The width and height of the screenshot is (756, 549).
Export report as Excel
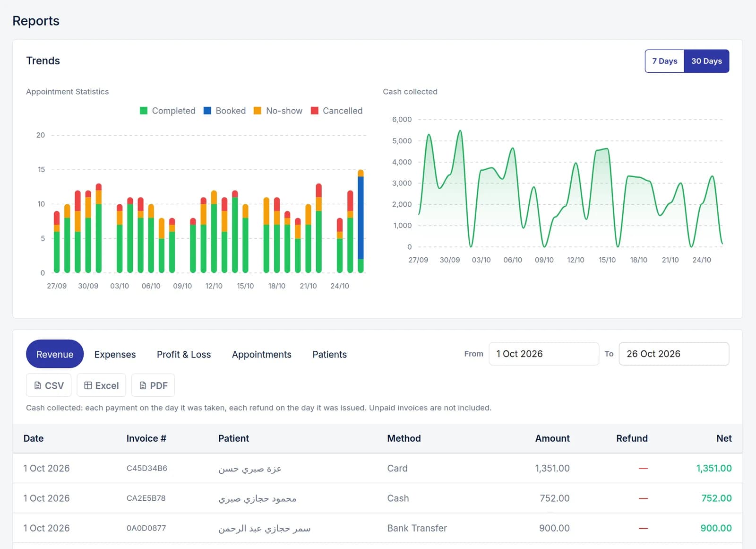101,385
